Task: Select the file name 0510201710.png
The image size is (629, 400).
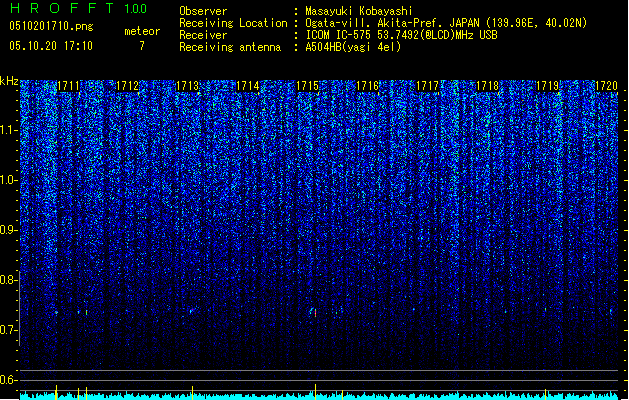Action: [x=51, y=26]
